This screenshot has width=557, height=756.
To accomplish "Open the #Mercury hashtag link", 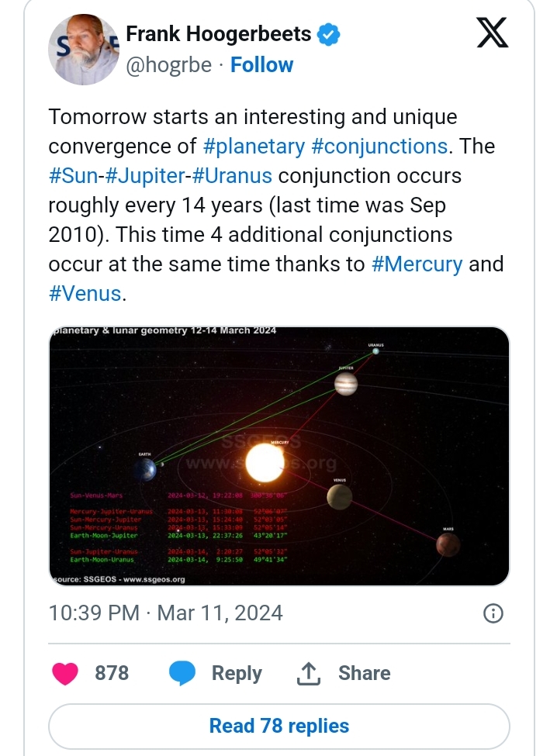I will coord(417,264).
